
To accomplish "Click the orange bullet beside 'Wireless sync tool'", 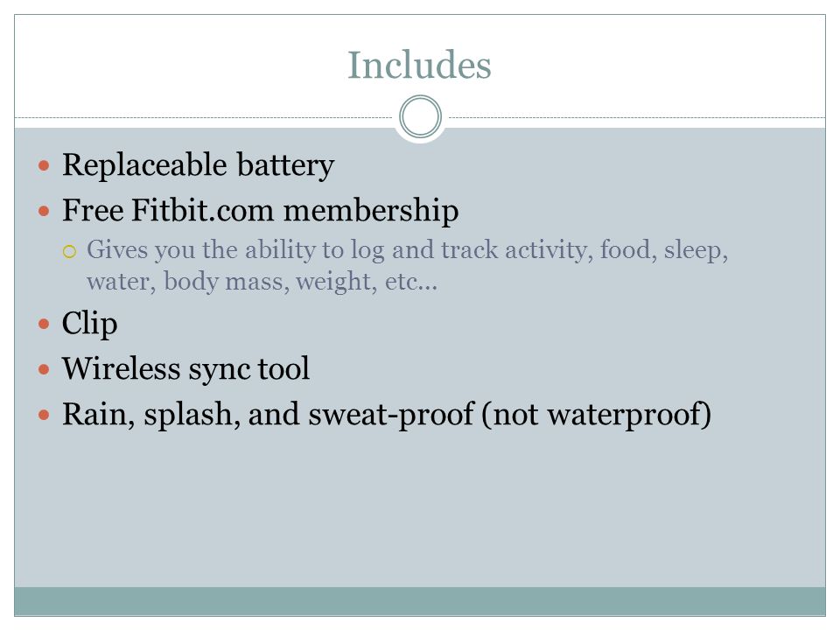I will click(x=44, y=369).
